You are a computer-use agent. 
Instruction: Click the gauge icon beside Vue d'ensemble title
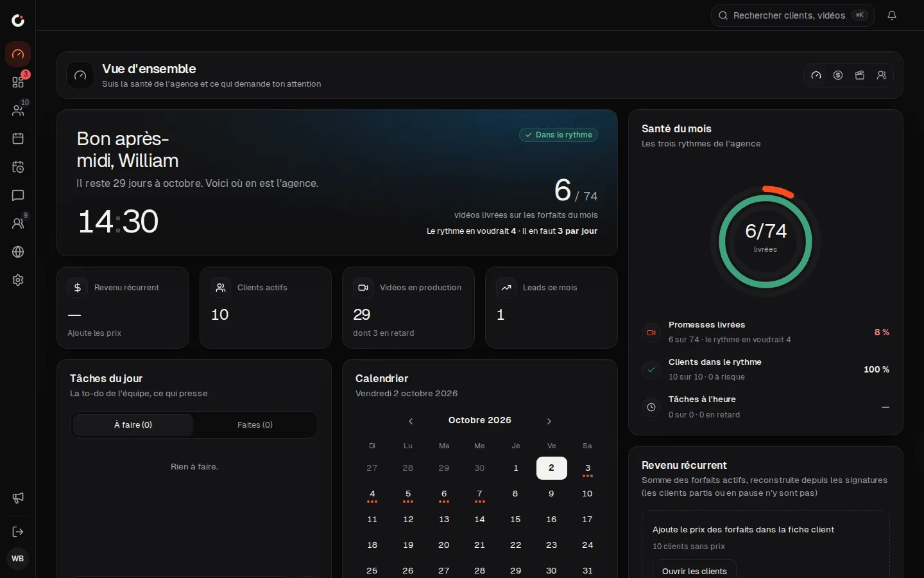[x=80, y=75]
